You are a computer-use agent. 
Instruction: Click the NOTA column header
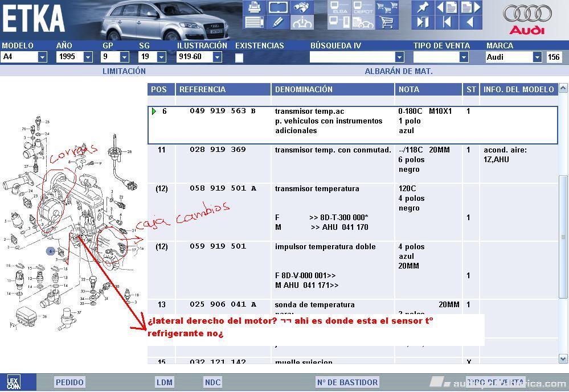tap(428, 89)
